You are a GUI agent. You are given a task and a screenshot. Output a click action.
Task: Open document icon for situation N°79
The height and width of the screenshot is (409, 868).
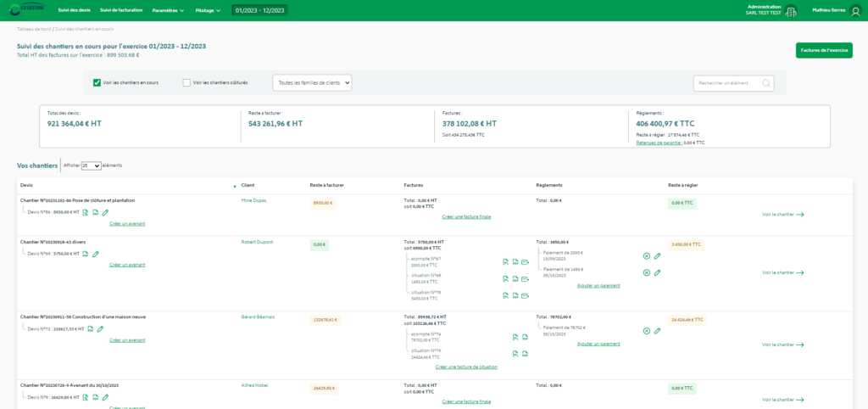(515, 354)
